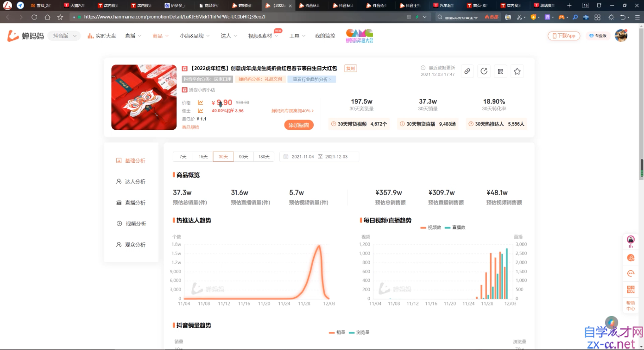This screenshot has width=644, height=350.
Task: Click the browser address bar URL
Action: (x=175, y=17)
